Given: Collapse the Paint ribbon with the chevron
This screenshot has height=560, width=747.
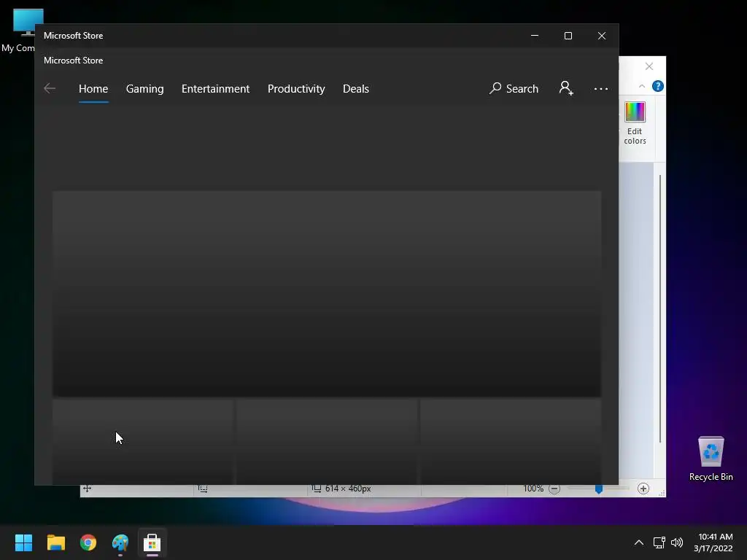Looking at the screenshot, I should pyautogui.click(x=642, y=86).
